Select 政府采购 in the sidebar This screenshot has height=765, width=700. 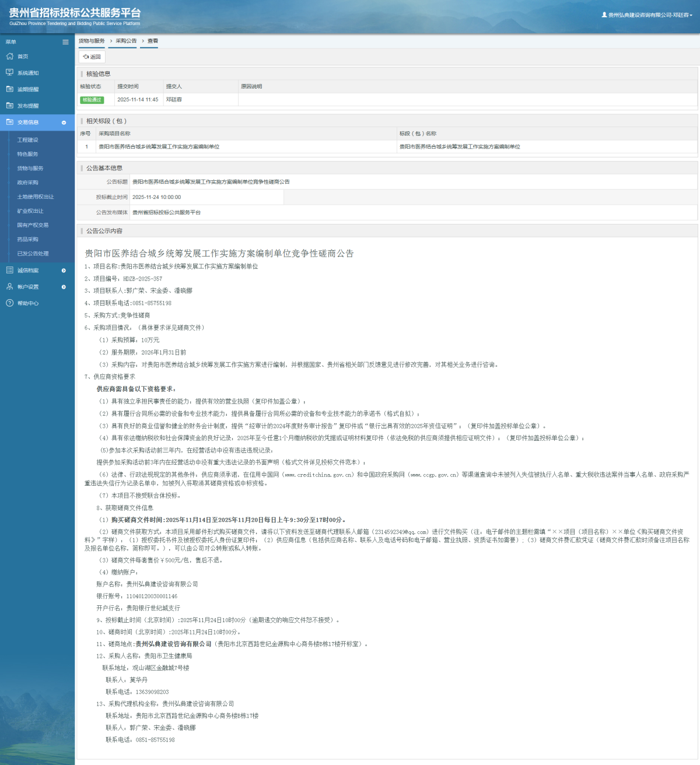tap(27, 183)
